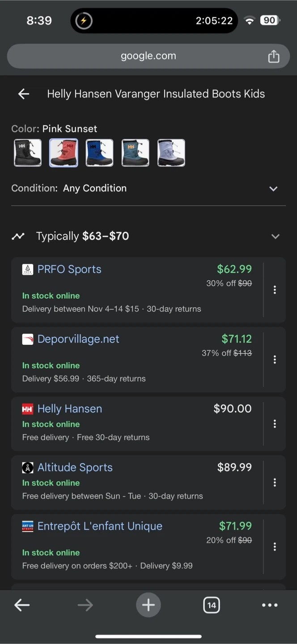Image resolution: width=297 pixels, height=644 pixels.
Task: Select the teal boot color
Action: 135,153
